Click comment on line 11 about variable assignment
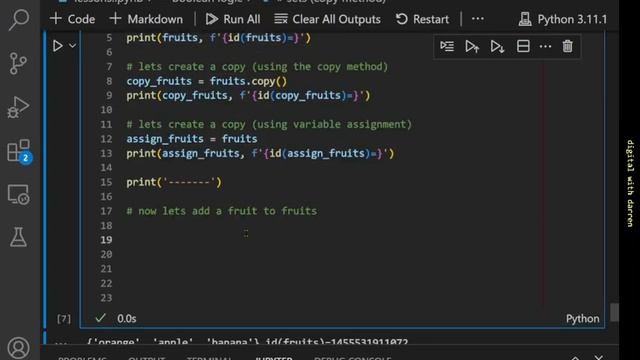 coord(269,124)
